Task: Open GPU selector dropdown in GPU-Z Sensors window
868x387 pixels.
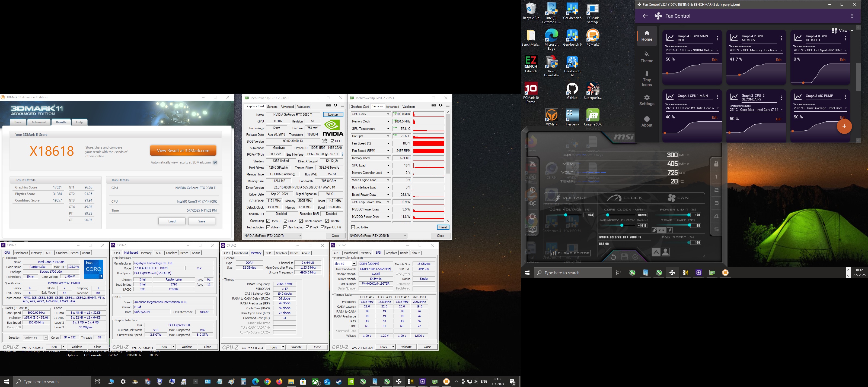Action: tap(378, 235)
